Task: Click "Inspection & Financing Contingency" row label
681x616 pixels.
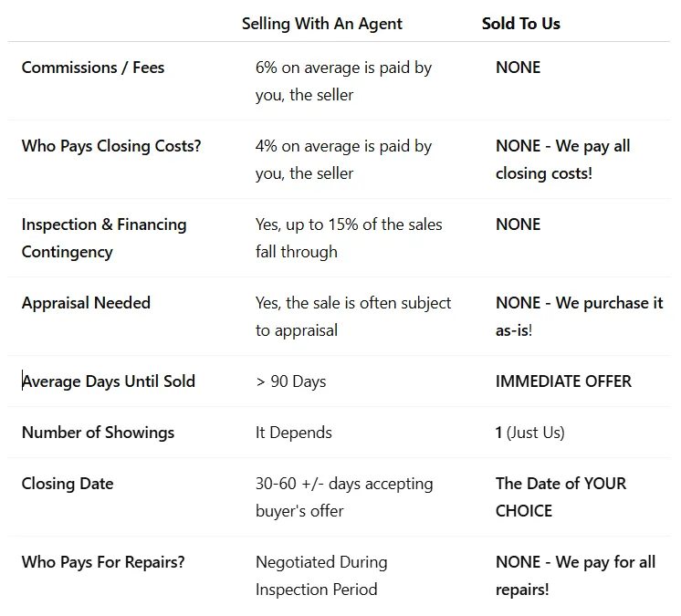Action: [x=103, y=237]
